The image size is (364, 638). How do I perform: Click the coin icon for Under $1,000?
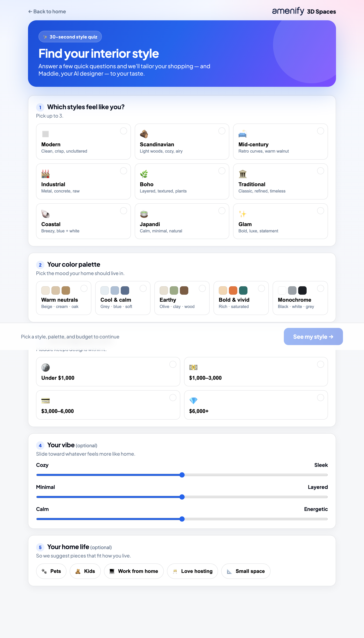(x=45, y=367)
